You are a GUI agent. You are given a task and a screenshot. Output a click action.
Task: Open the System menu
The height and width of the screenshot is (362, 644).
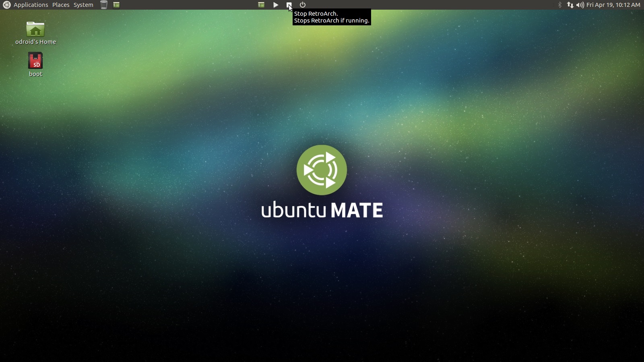pos(83,5)
